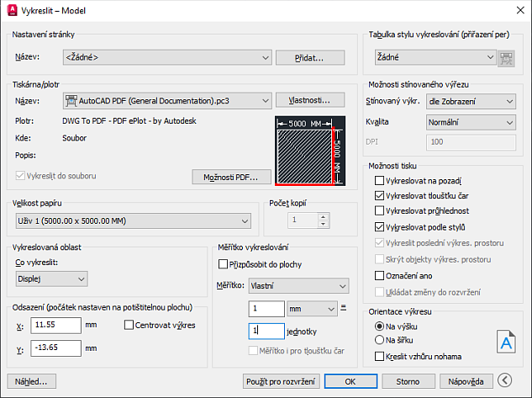Open the mm units dropdown
The width and height of the screenshot is (532, 398).
312,309
